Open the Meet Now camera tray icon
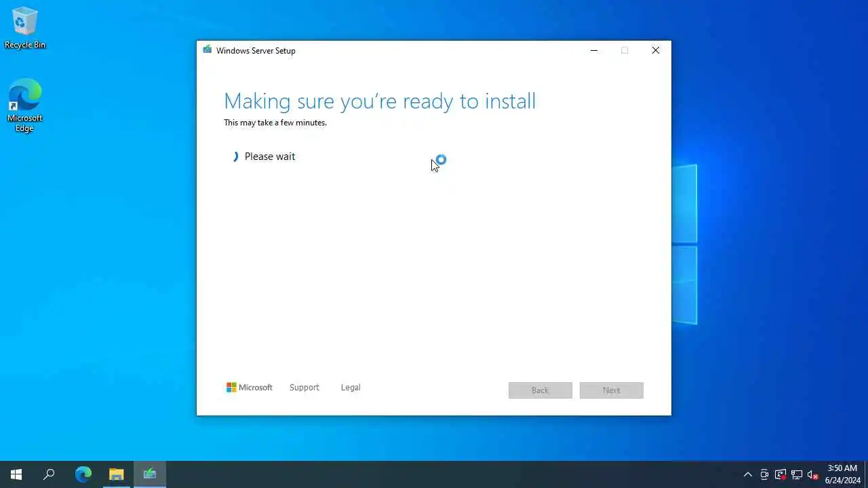Viewport: 868px width, 488px height. click(x=764, y=474)
